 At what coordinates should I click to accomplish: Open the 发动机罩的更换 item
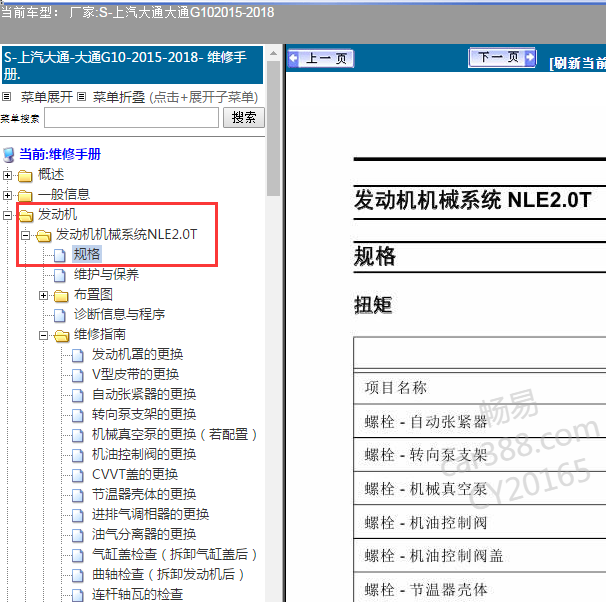[x=137, y=354]
